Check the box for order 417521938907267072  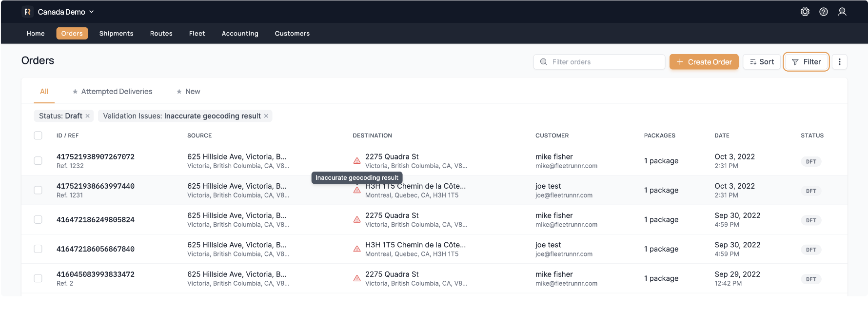tap(38, 161)
